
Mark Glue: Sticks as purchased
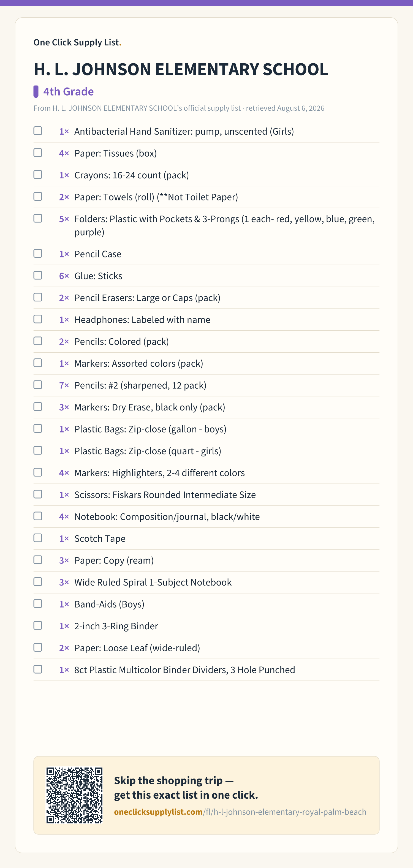[38, 275]
